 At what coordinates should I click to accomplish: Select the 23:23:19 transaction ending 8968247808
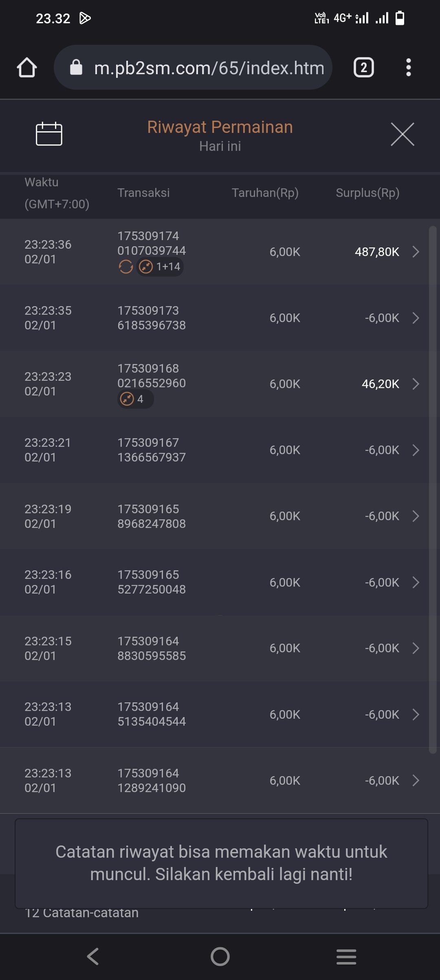click(220, 516)
